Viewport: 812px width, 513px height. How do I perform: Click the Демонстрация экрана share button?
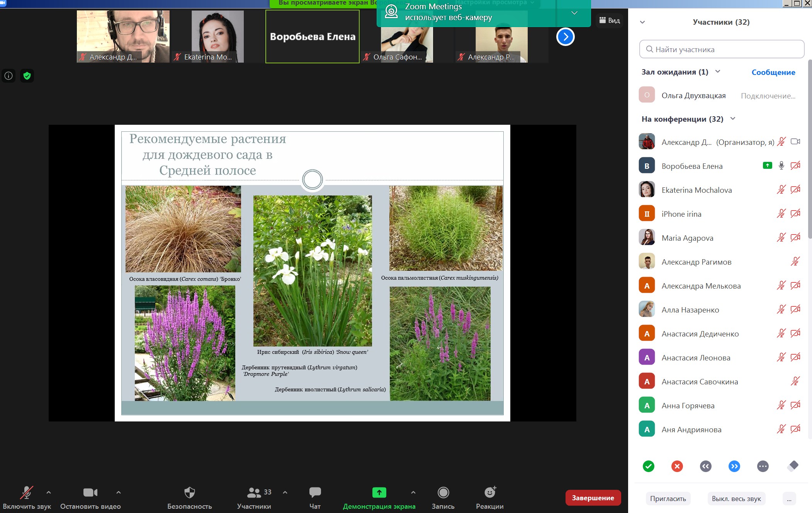pyautogui.click(x=379, y=498)
